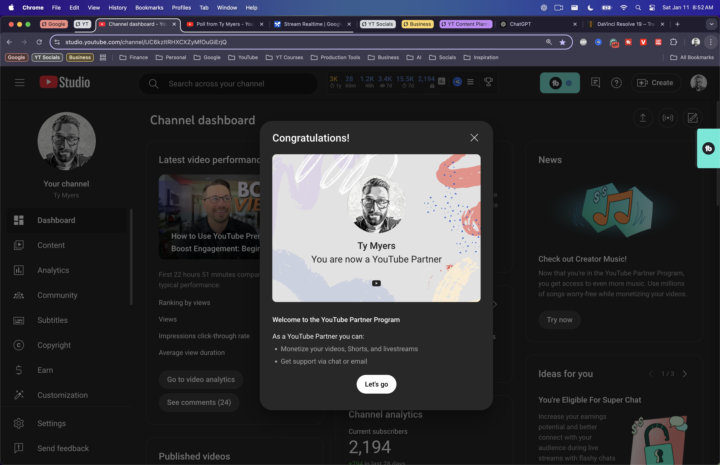Open Chrome three-dot menu
The height and width of the screenshot is (465, 720).
point(711,42)
